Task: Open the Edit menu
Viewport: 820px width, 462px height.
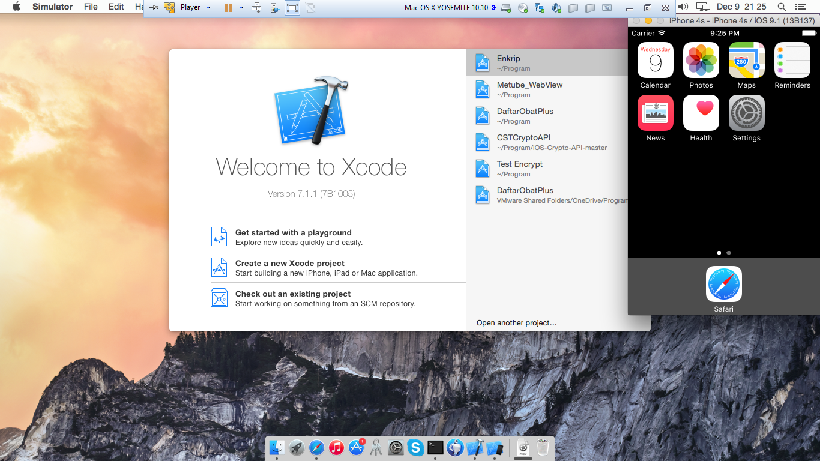Action: [116, 7]
